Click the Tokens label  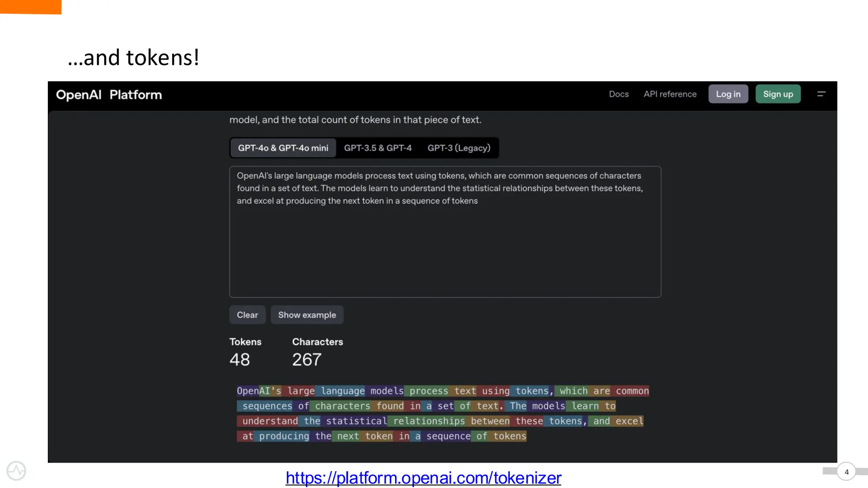[245, 342]
